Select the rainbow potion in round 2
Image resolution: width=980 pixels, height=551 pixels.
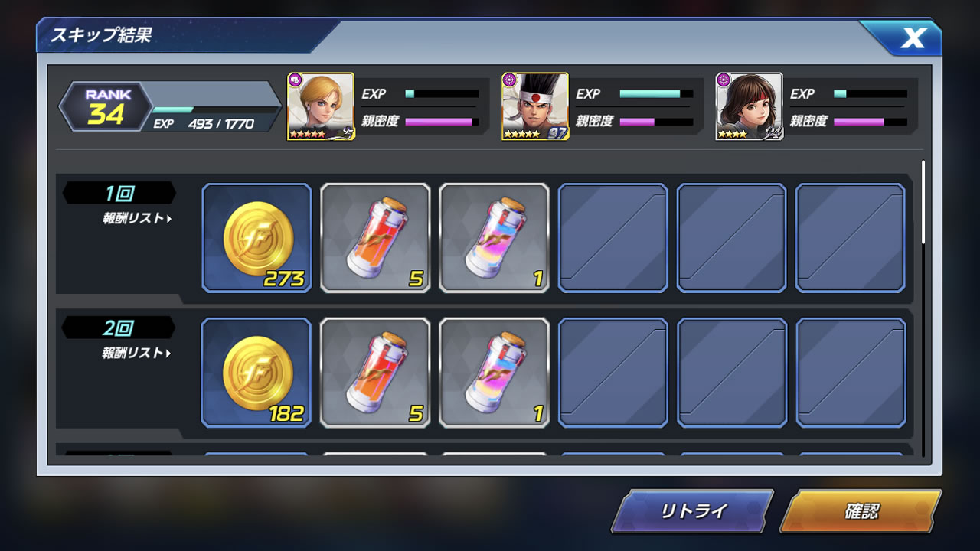[494, 373]
